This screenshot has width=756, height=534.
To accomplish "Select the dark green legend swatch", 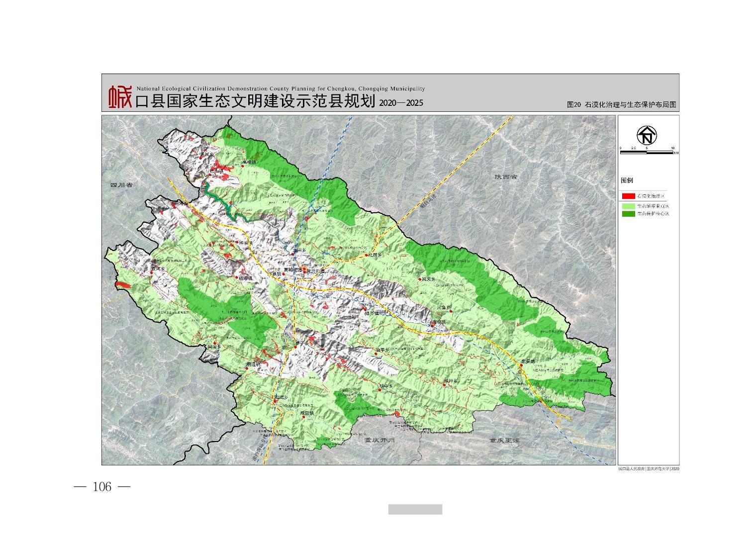I will tap(628, 214).
